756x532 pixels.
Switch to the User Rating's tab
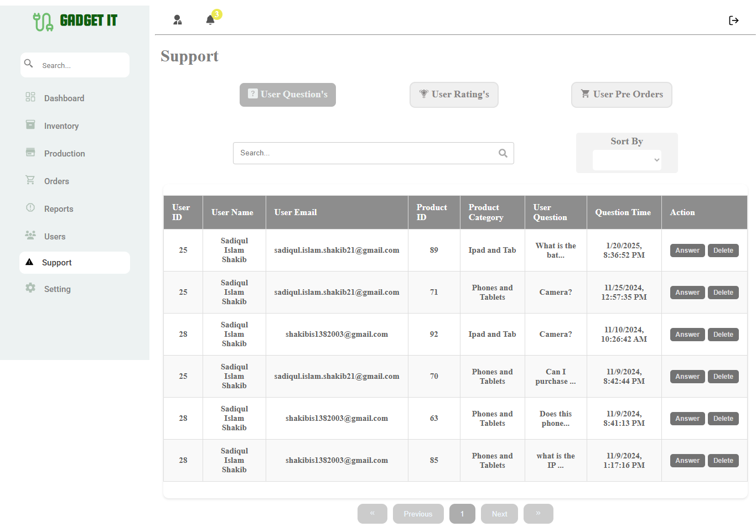[x=454, y=95]
